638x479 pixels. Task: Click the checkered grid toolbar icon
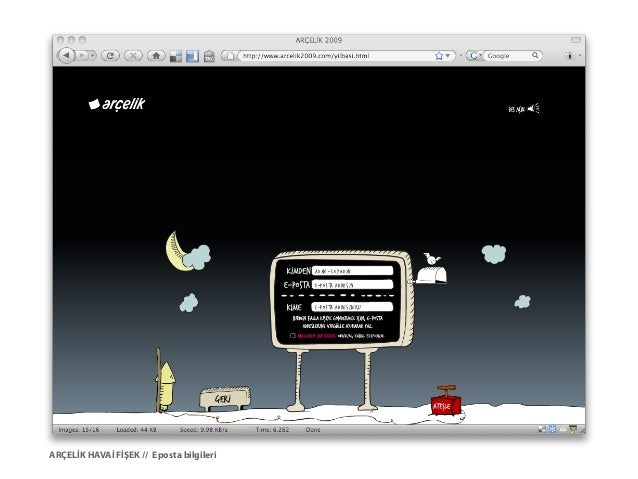(176, 56)
